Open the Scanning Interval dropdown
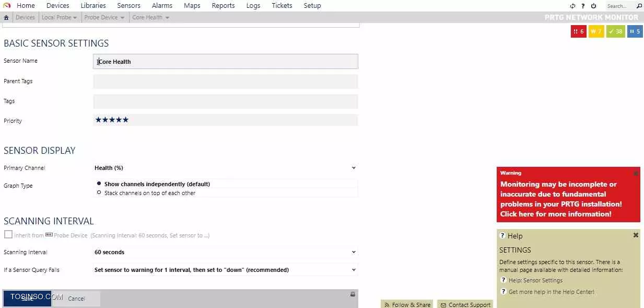 coord(225,252)
